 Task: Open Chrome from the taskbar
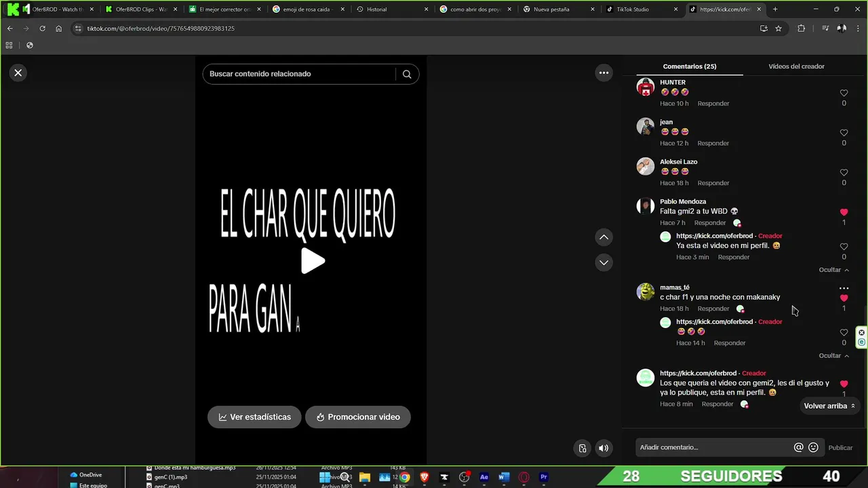pos(404,477)
